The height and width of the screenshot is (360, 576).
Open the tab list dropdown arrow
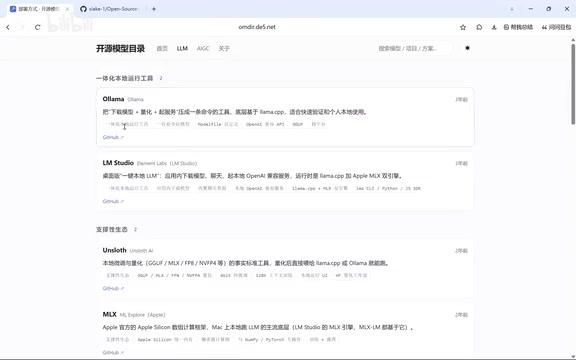click(512, 9)
